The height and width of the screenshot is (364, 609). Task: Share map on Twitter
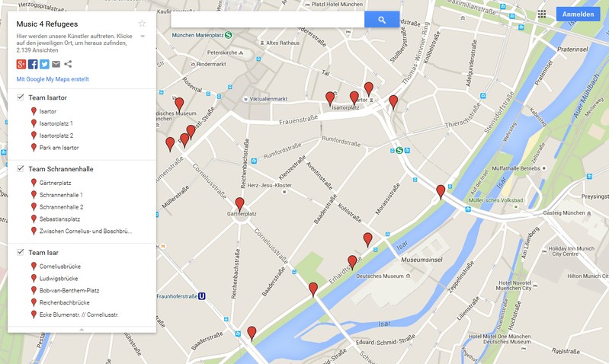[x=44, y=64]
